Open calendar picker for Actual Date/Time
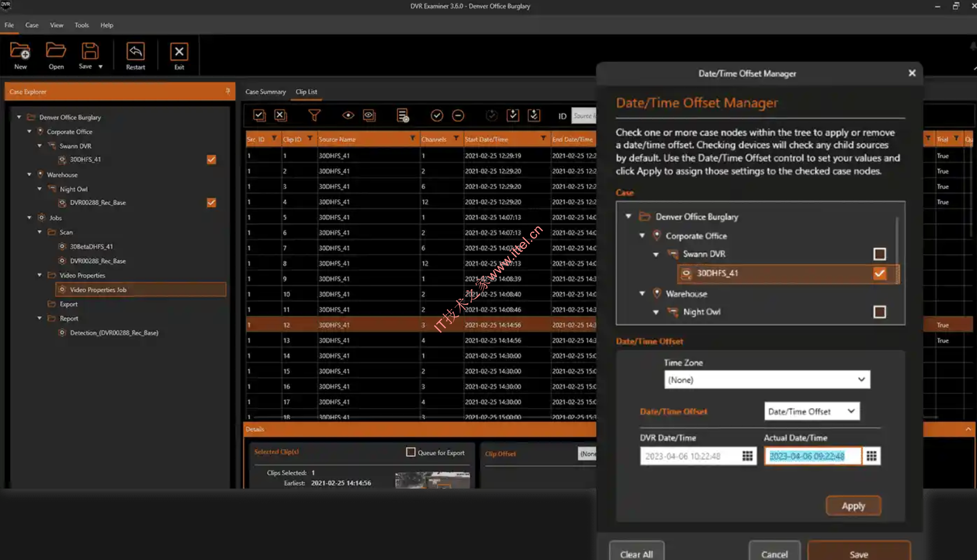977x560 pixels. 871,456
